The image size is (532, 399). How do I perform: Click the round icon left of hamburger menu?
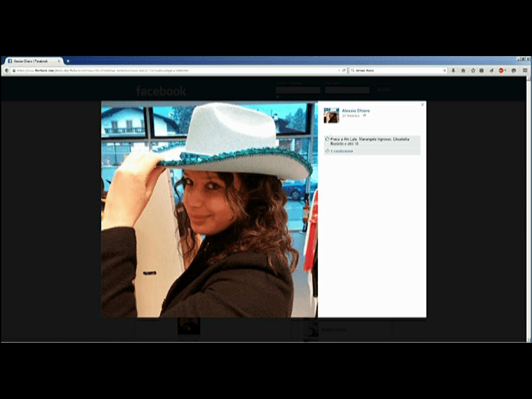pyautogui.click(x=514, y=71)
